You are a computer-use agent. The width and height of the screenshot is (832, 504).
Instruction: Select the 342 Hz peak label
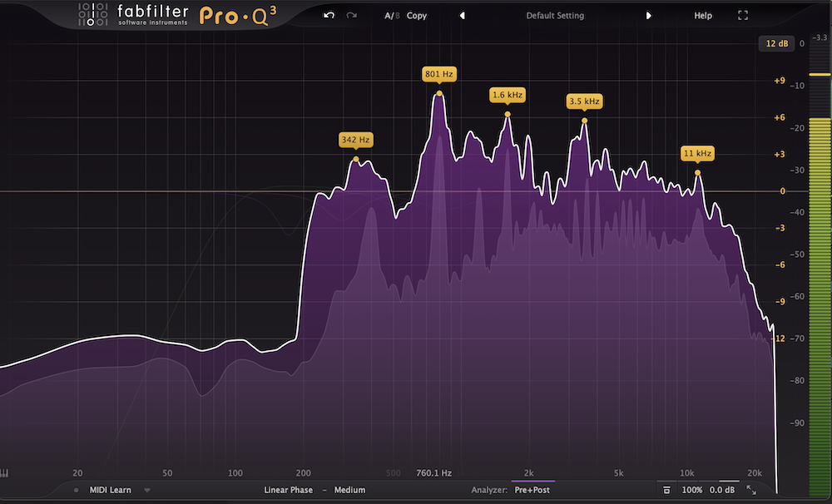[355, 140]
